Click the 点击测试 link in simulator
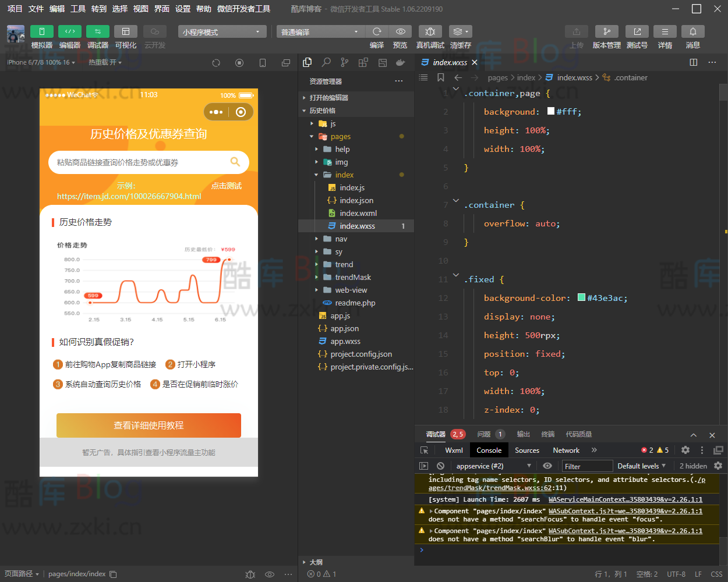Screen dimensions: 728x582 (x=226, y=186)
